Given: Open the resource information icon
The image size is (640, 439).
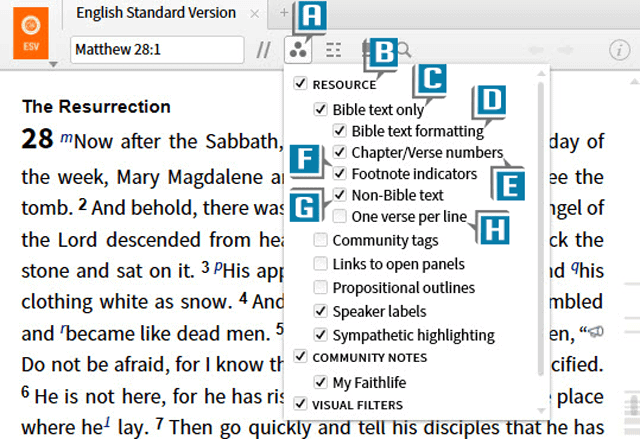Looking at the screenshot, I should tap(619, 49).
